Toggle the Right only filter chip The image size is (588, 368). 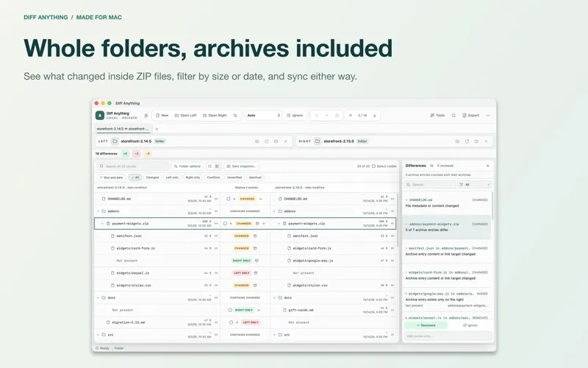(x=193, y=177)
